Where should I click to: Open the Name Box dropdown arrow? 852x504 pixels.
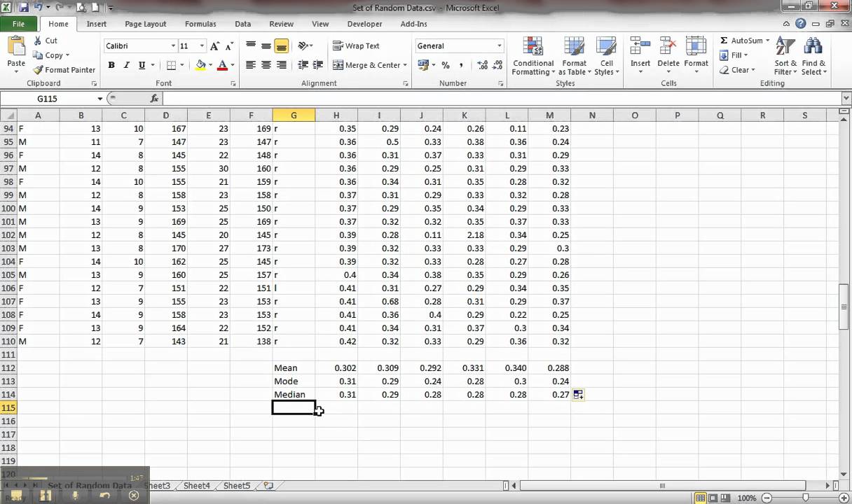pos(100,99)
